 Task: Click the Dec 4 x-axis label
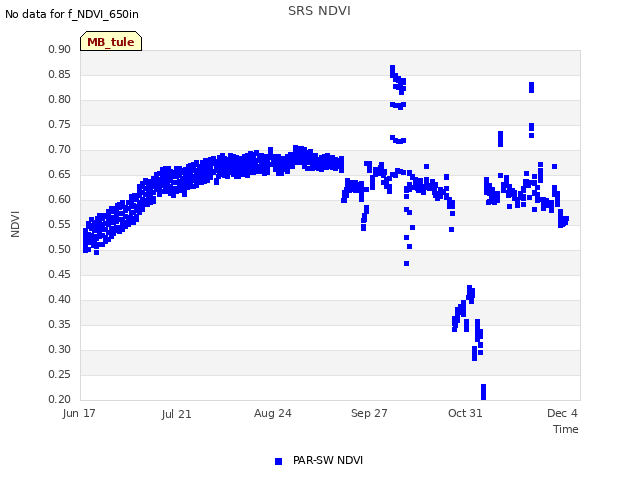tap(562, 413)
